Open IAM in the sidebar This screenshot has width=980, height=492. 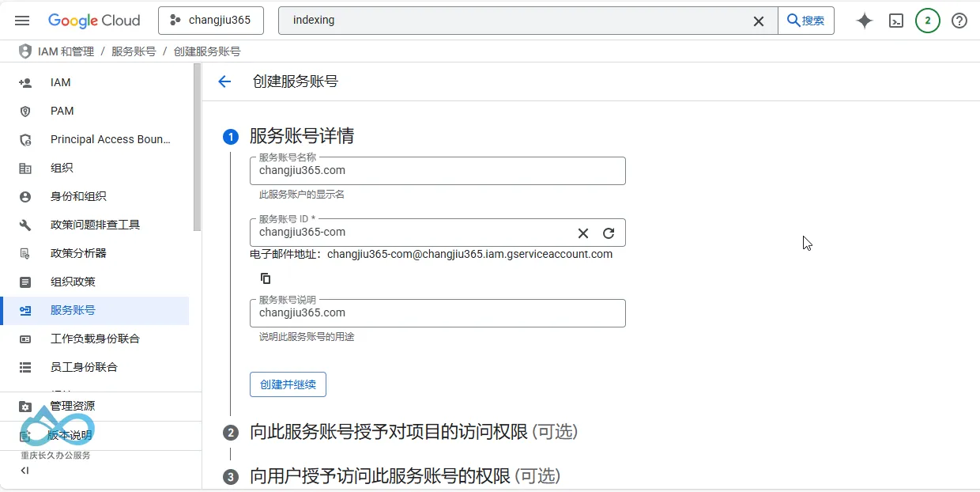pos(95,82)
